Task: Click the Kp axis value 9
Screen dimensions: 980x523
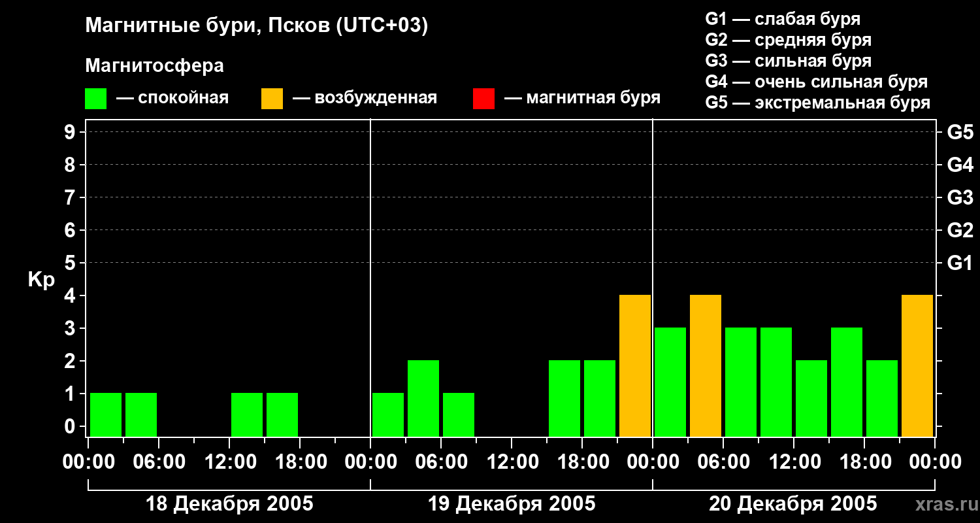Action: 71,132
